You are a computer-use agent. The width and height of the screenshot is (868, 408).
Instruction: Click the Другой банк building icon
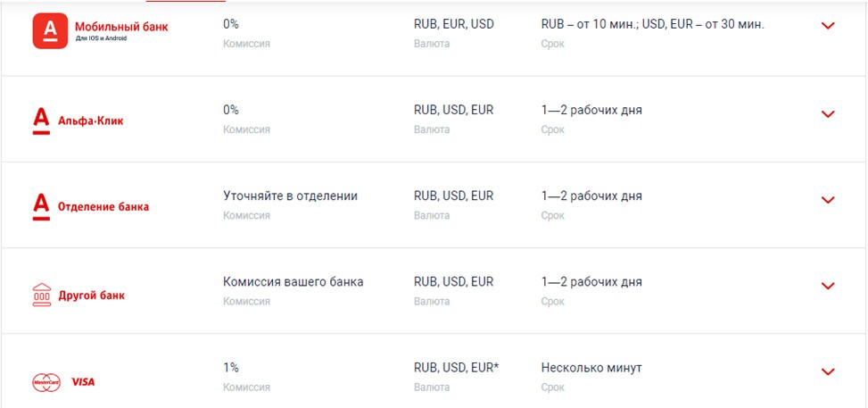42,295
